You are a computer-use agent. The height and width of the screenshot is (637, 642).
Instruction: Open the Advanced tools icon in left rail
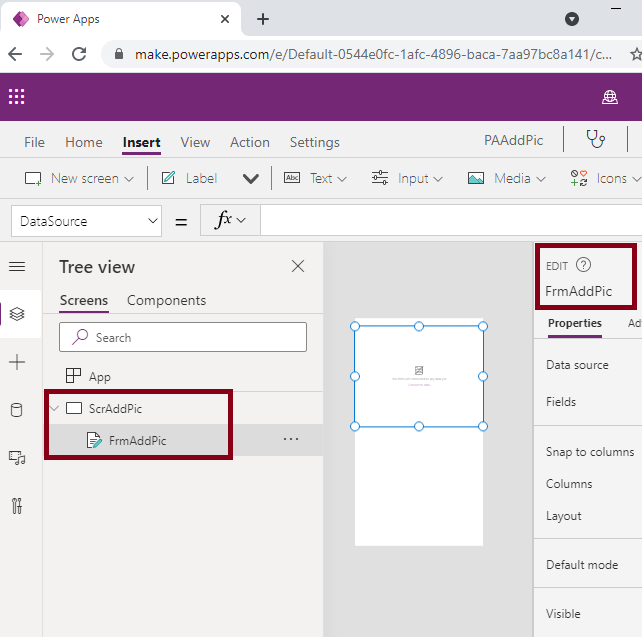pyautogui.click(x=17, y=506)
